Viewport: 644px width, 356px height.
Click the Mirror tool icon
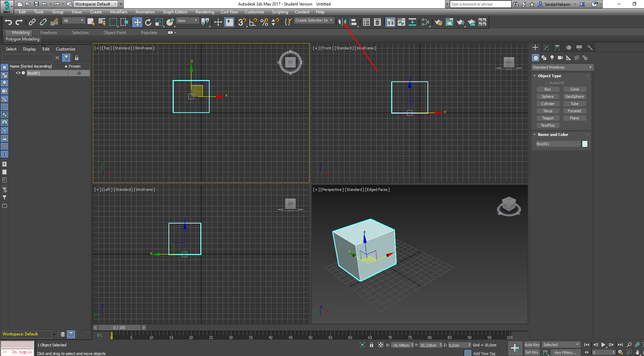click(x=341, y=22)
